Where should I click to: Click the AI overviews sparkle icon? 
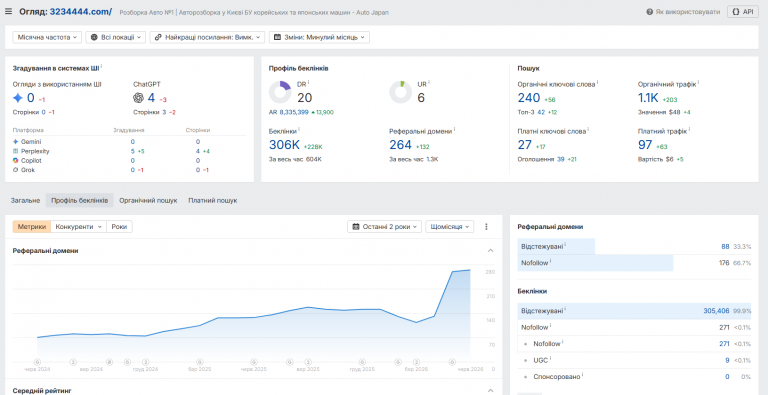18,98
